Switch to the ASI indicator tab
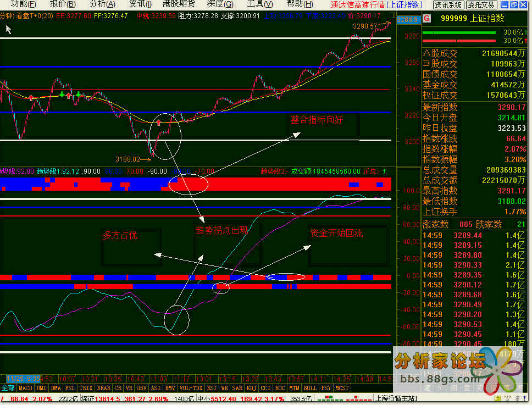 156,388
